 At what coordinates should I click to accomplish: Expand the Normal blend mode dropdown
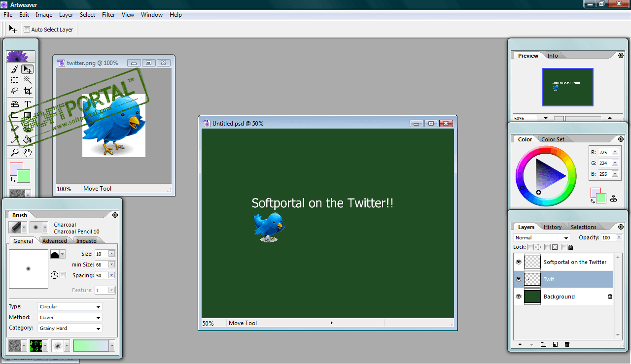(542, 238)
